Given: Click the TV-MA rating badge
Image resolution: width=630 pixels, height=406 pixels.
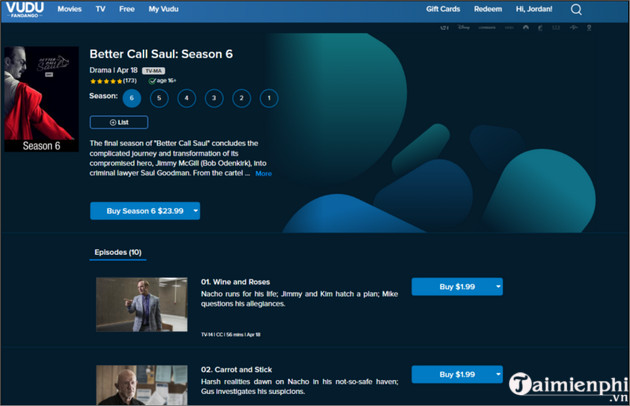Looking at the screenshot, I should click(153, 71).
